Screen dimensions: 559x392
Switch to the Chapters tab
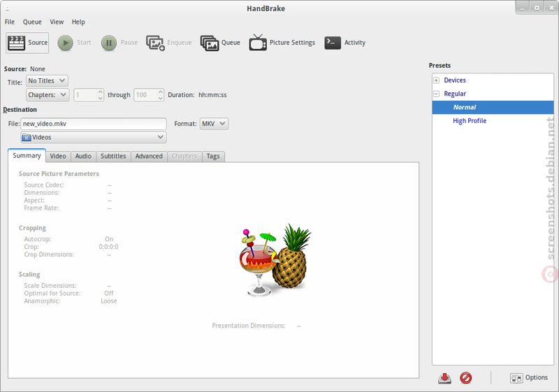pos(184,156)
